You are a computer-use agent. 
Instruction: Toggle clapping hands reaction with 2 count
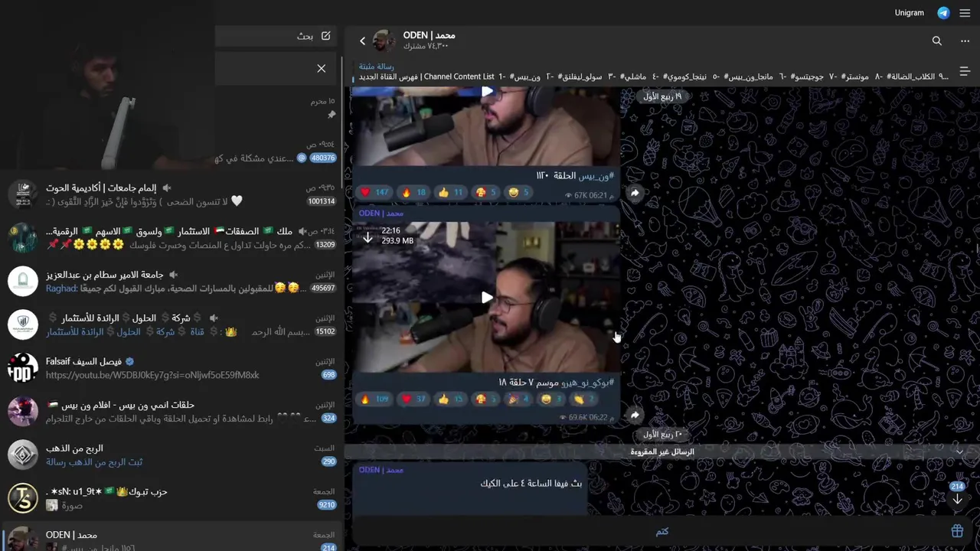(584, 399)
